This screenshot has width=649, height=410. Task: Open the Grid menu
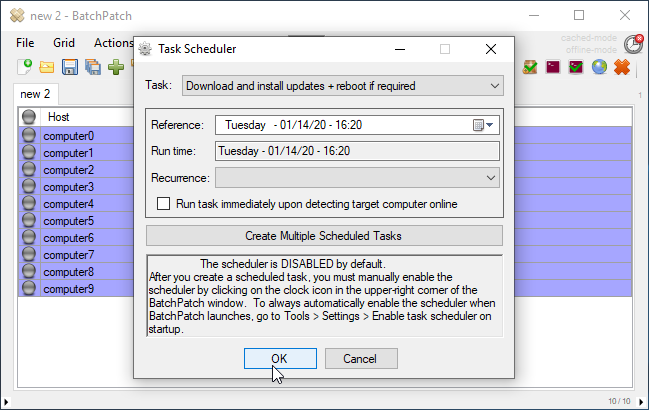click(x=64, y=43)
